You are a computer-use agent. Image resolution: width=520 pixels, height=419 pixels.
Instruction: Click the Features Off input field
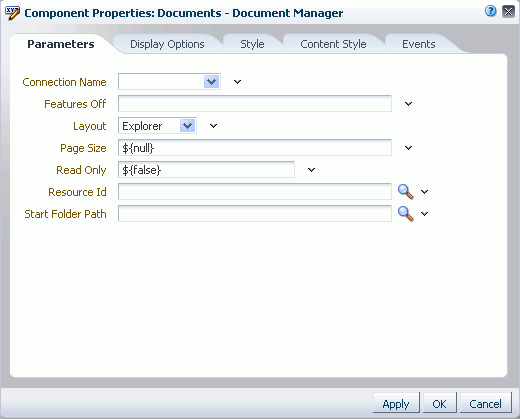pyautogui.click(x=255, y=104)
